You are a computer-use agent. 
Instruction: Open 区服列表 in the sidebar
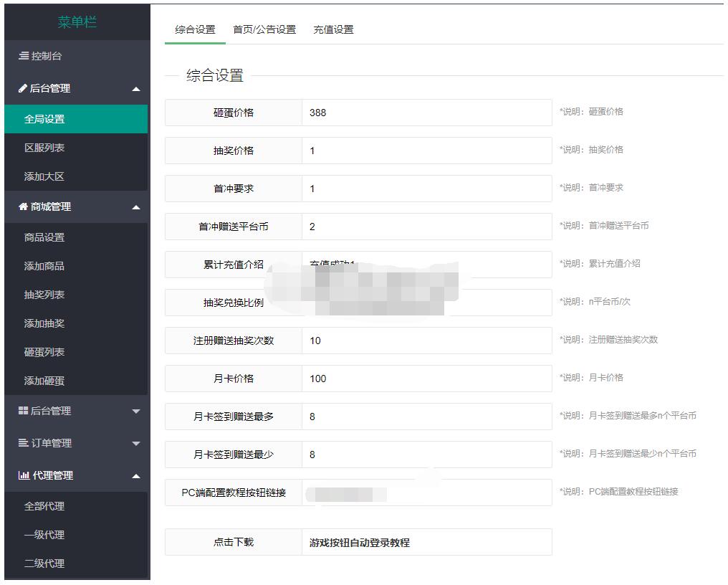click(x=44, y=148)
